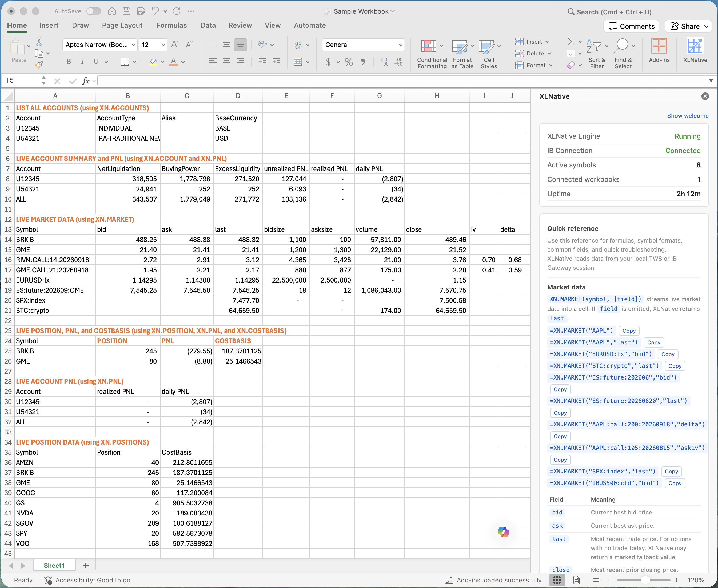Apply the yellow fill color
The image size is (718, 588).
pos(153,62)
